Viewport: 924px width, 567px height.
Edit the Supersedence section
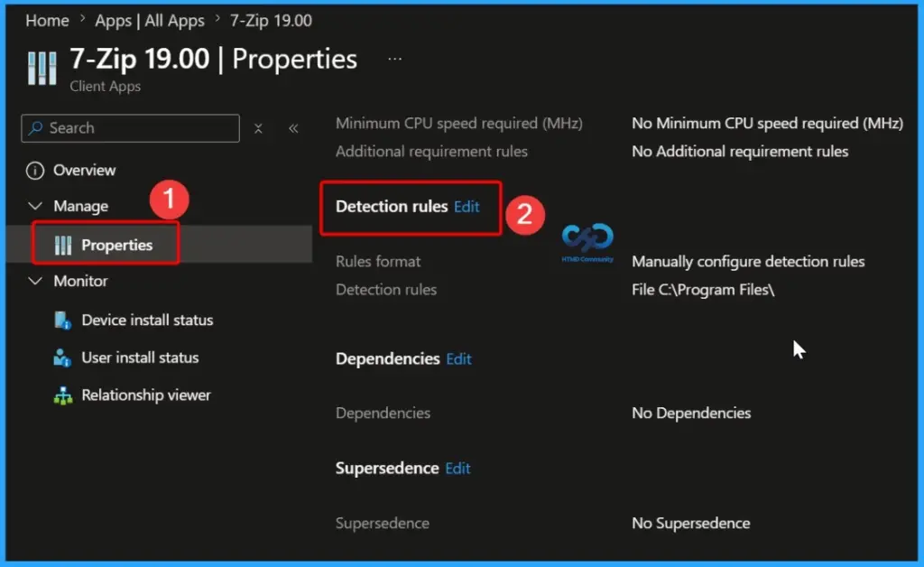pyautogui.click(x=457, y=468)
